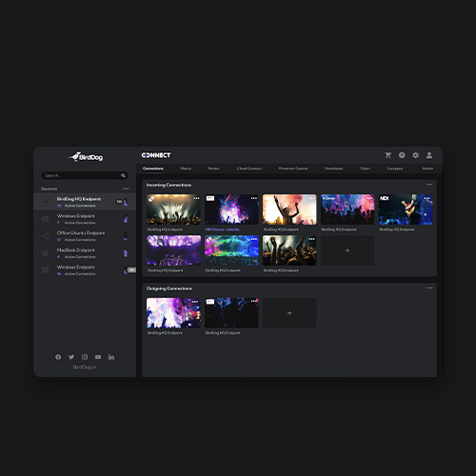This screenshot has width=476, height=476.
Task: Select the Windows Endpoint with 7 connections
Action: (x=85, y=219)
